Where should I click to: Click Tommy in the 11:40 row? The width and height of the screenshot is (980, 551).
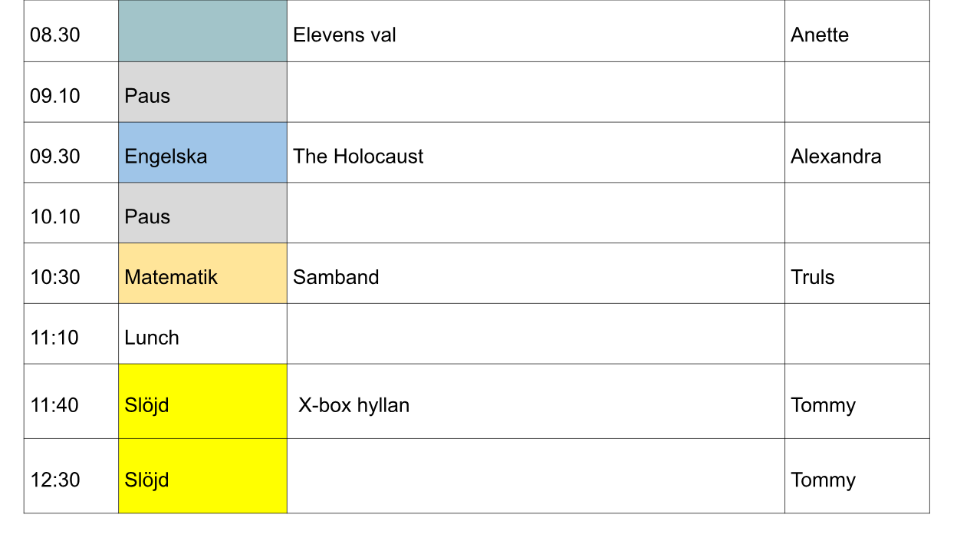click(857, 404)
